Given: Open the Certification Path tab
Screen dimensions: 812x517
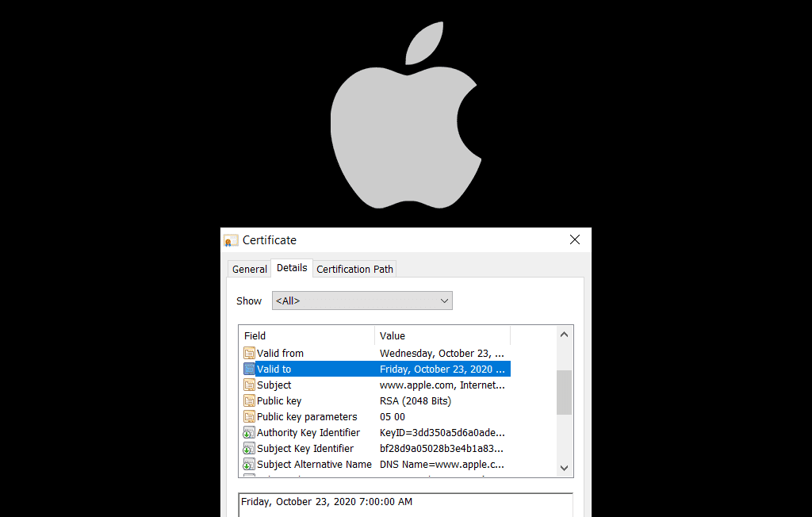Looking at the screenshot, I should pyautogui.click(x=354, y=269).
